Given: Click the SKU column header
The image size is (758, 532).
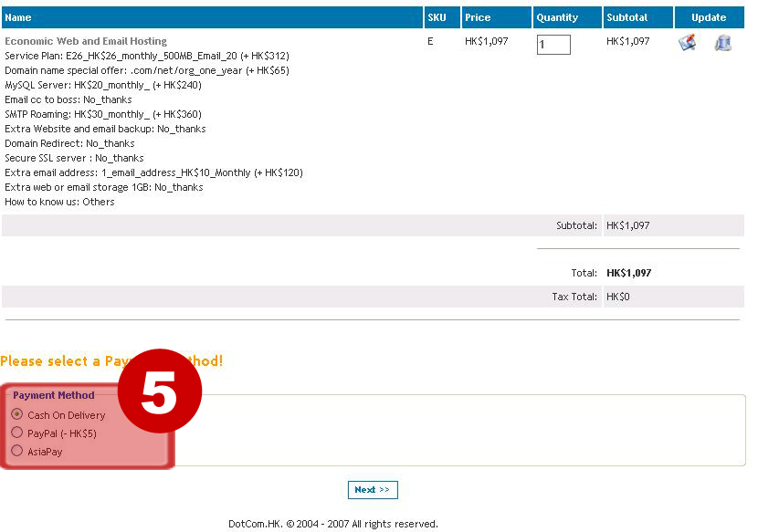Looking at the screenshot, I should pyautogui.click(x=442, y=17).
